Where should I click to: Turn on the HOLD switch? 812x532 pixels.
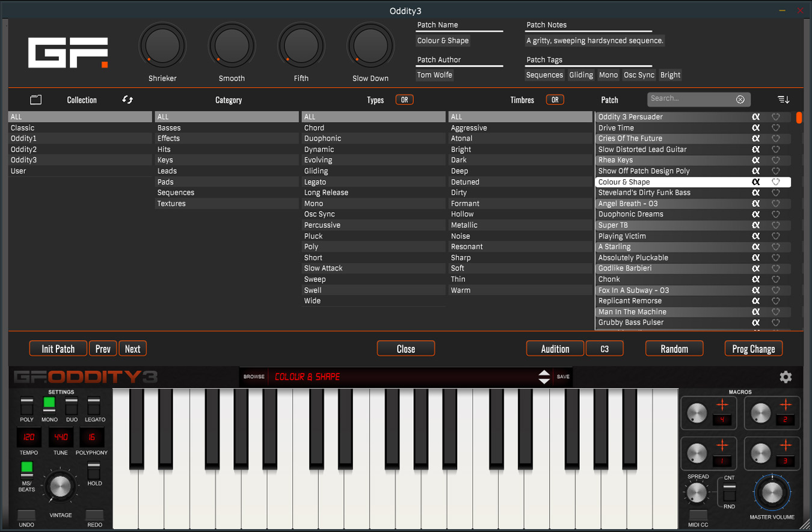pyautogui.click(x=94, y=469)
